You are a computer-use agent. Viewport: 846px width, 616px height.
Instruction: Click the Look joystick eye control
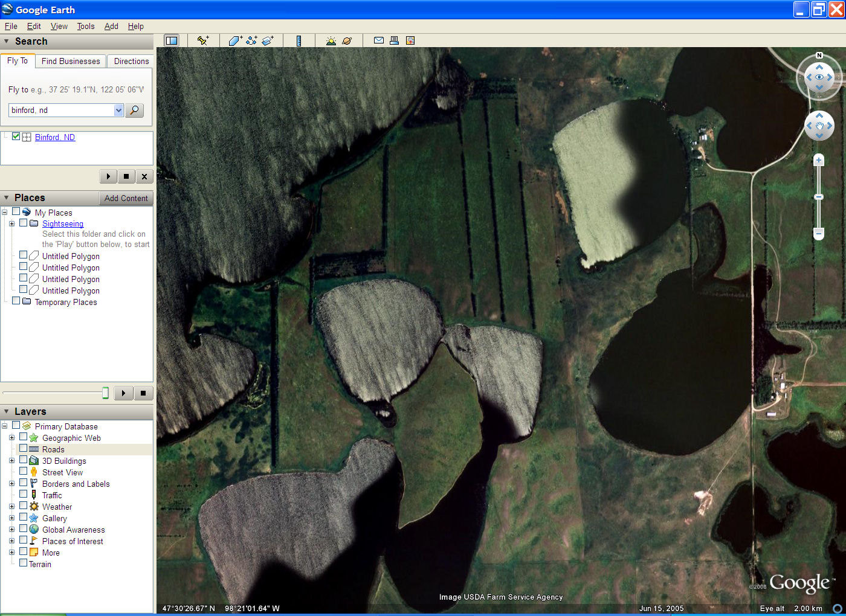tap(819, 77)
